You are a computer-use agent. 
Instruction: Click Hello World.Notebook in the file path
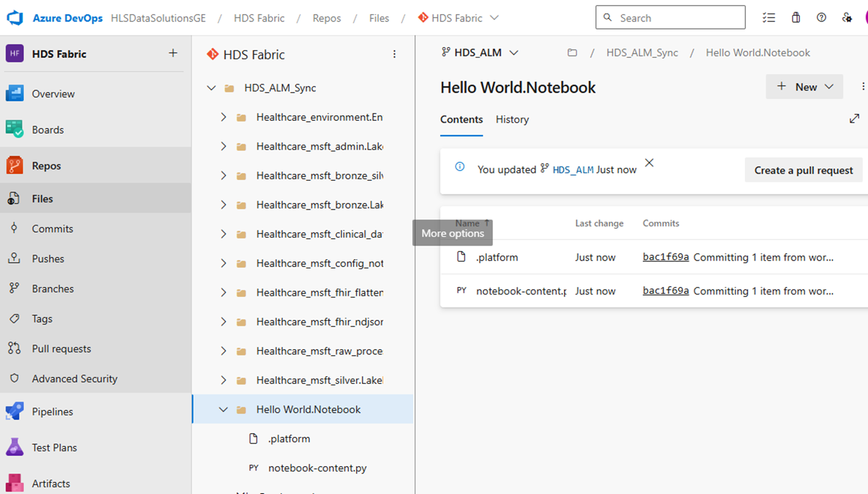(x=758, y=53)
